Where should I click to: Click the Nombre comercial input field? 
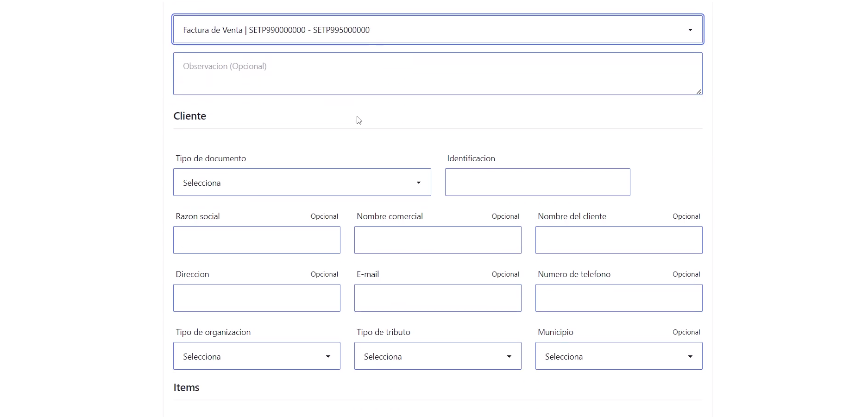tap(437, 240)
